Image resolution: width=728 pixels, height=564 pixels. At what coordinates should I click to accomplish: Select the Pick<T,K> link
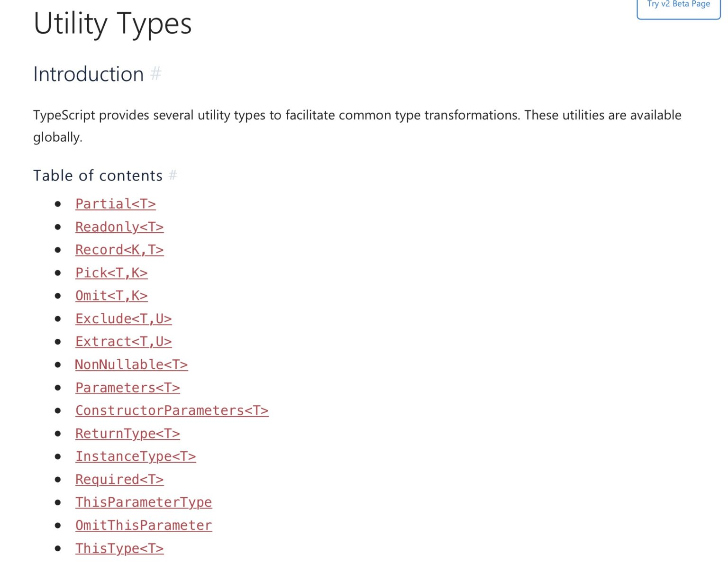pos(111,273)
